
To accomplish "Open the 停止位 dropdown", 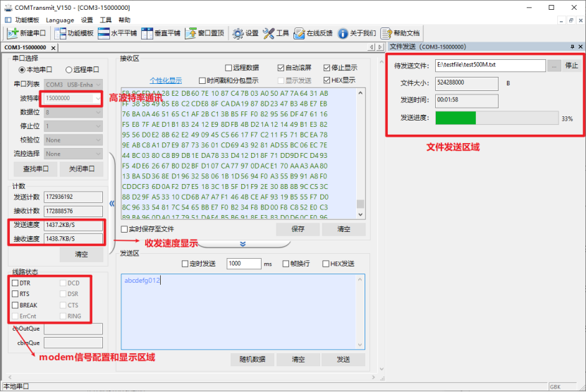I will 73,126.
